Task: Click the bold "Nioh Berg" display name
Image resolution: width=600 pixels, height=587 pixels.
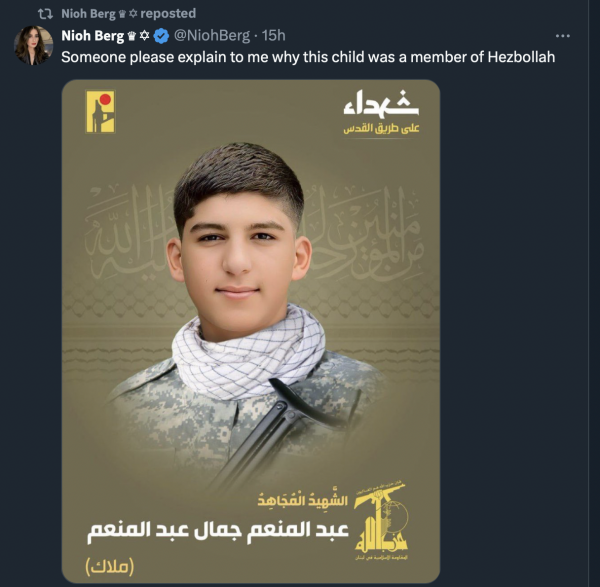Action: click(x=93, y=36)
